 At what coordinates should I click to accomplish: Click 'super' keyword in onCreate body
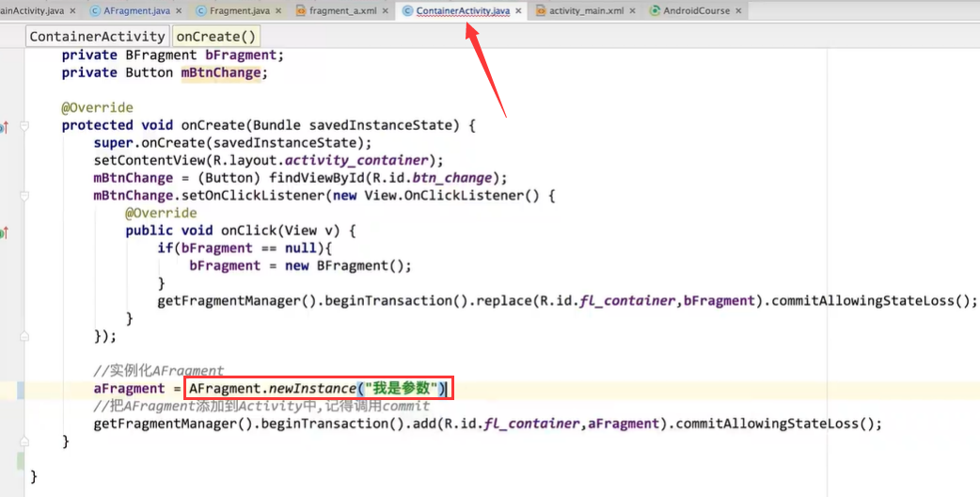[x=113, y=142]
